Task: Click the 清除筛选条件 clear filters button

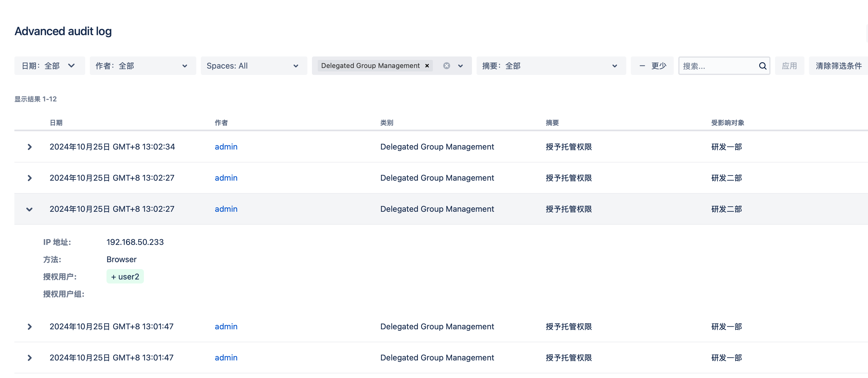Action: pyautogui.click(x=838, y=66)
